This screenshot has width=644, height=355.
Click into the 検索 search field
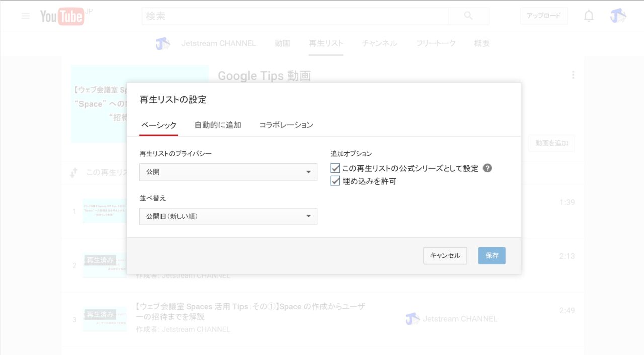click(295, 16)
